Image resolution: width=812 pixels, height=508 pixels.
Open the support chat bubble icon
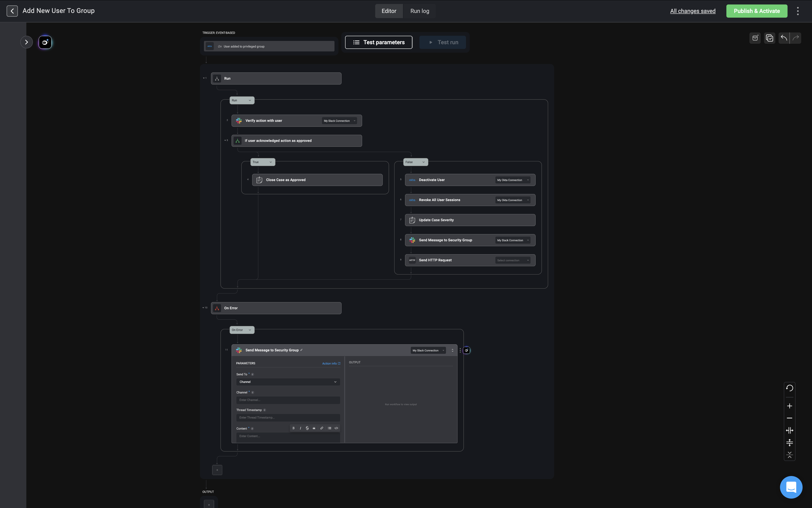click(791, 487)
